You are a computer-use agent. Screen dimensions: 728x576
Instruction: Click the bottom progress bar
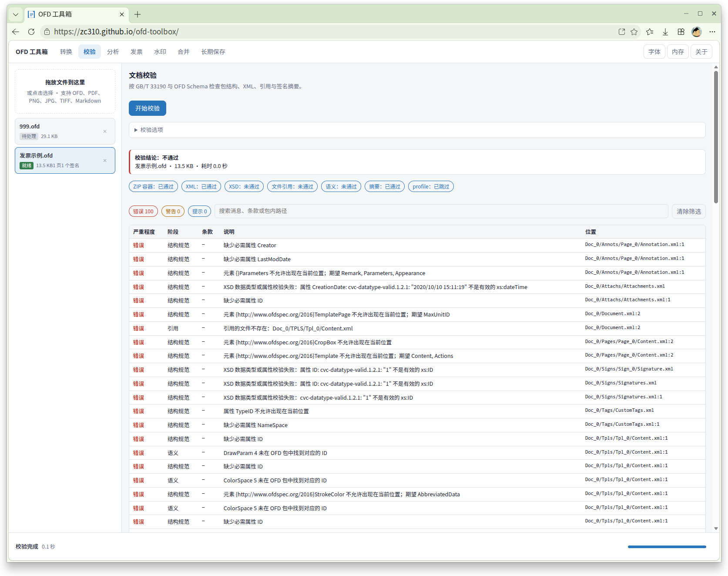coord(667,547)
